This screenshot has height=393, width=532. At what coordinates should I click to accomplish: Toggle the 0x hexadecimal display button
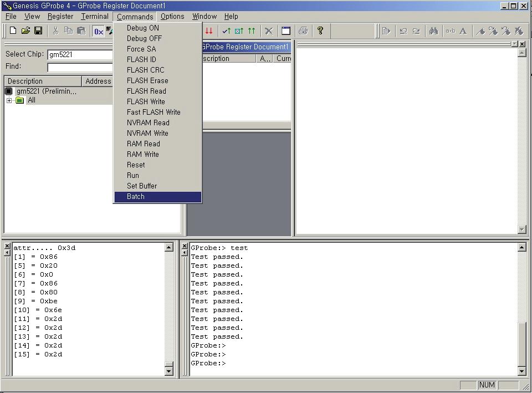coord(99,32)
